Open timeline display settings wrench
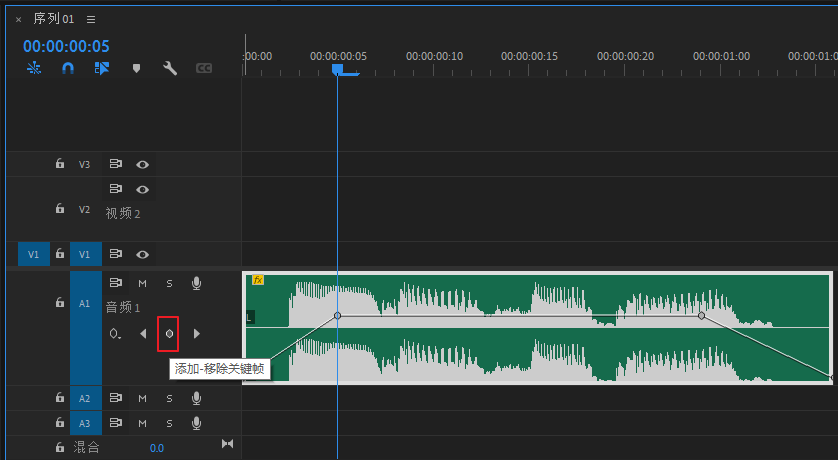 (x=170, y=69)
